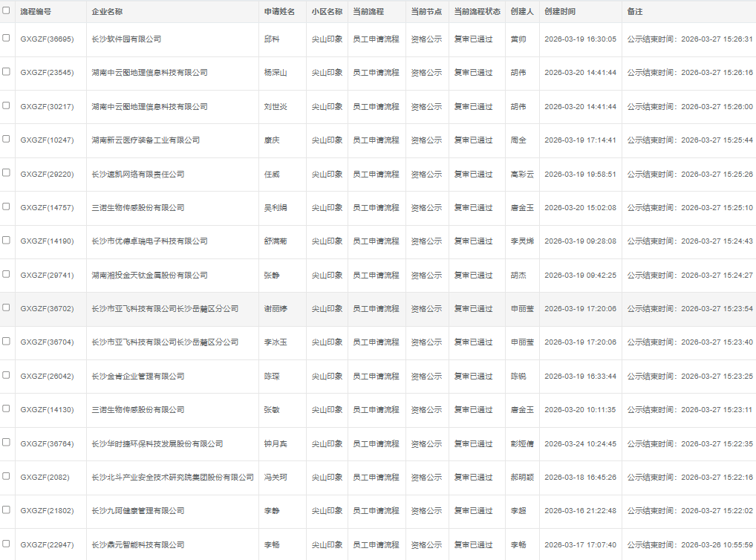Click remark ending 2026-03-27 15:23:11

coord(690,410)
